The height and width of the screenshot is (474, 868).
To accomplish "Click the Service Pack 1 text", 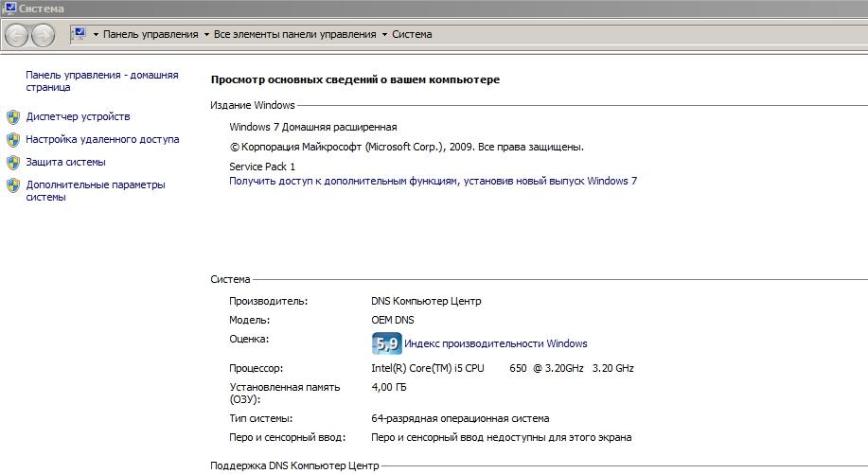I will [x=262, y=167].
